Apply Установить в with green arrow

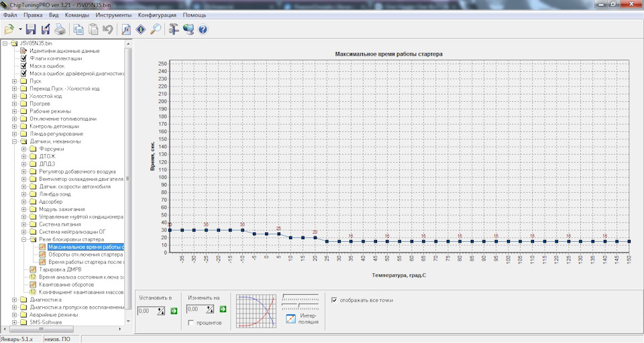(x=174, y=311)
